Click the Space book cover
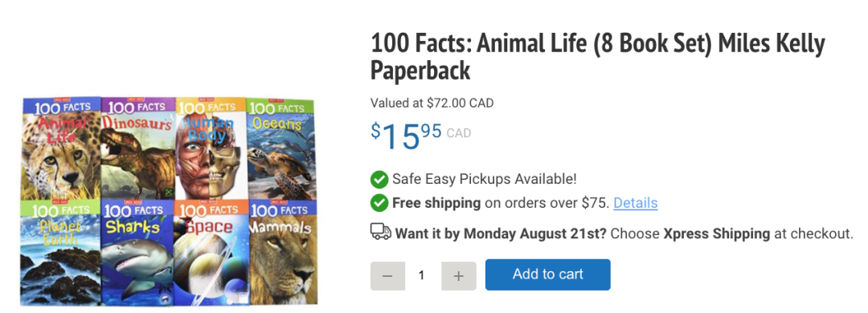Screen dimensions: 868x313 (x=211, y=252)
